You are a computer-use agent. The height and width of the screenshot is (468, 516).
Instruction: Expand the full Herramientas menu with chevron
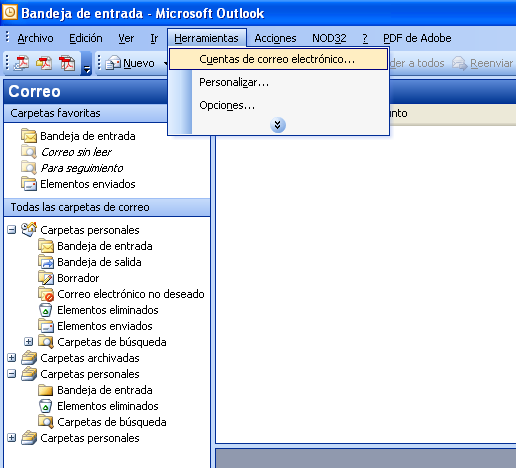point(278,125)
